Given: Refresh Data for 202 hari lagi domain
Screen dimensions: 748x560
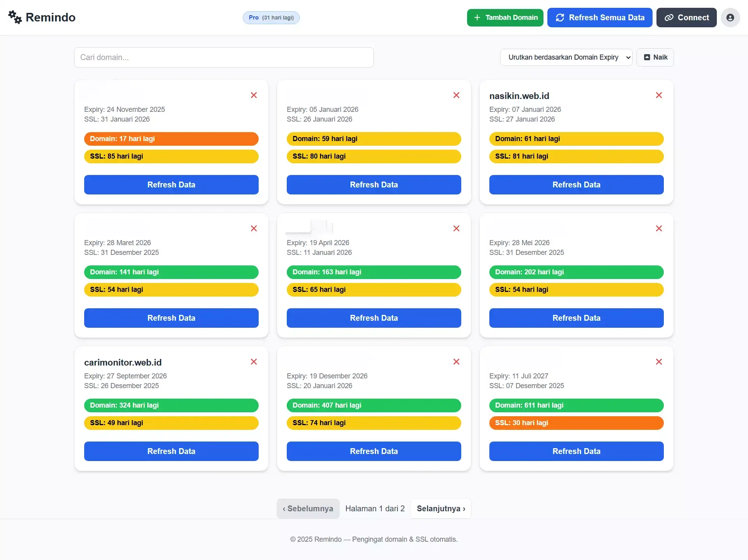Looking at the screenshot, I should tap(577, 318).
